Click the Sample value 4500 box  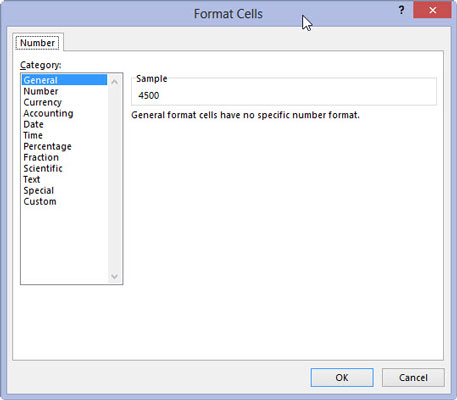[284, 95]
